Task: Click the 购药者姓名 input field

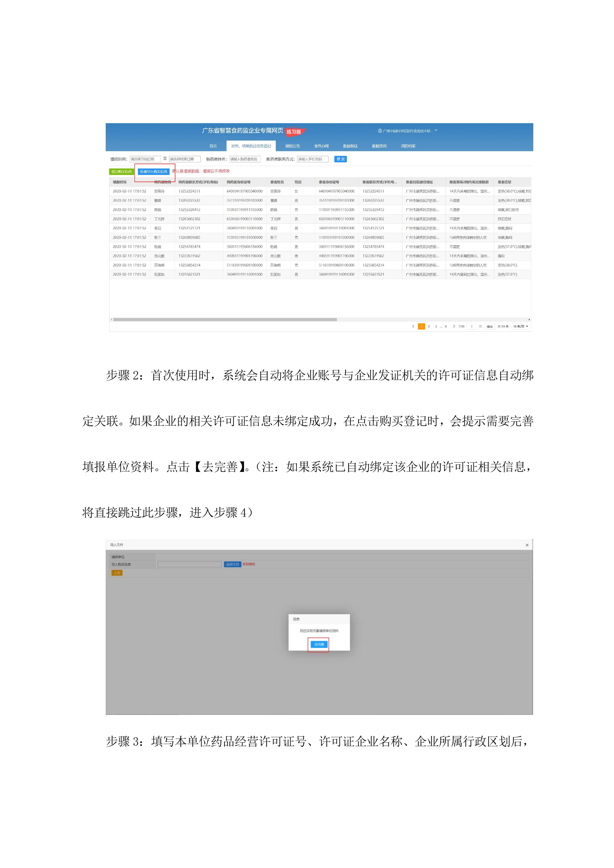Action: pyautogui.click(x=244, y=159)
